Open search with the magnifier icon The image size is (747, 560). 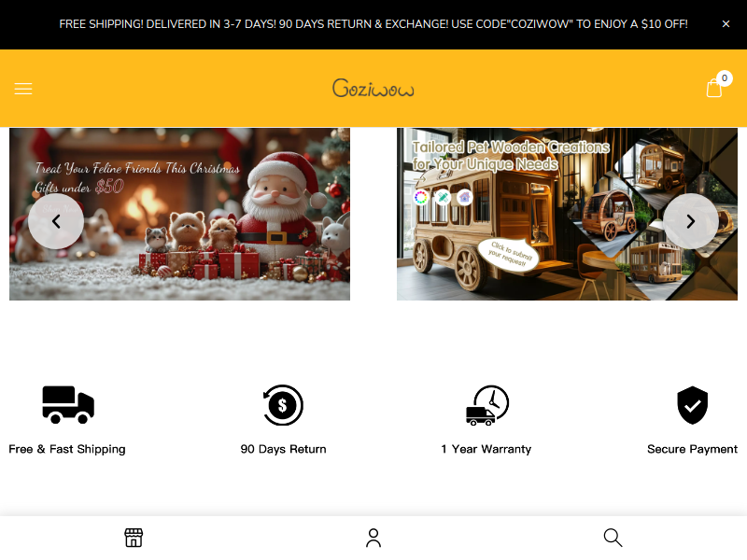[613, 538]
